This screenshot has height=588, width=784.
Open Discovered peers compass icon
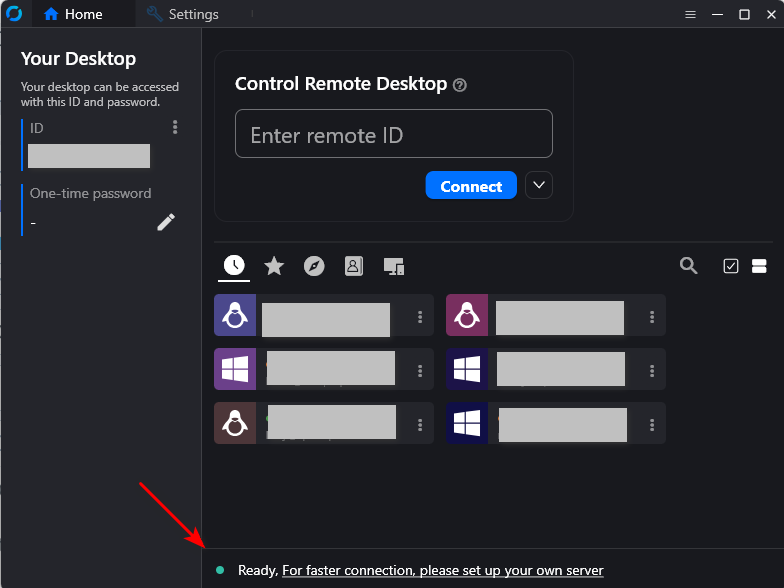pos(314,266)
